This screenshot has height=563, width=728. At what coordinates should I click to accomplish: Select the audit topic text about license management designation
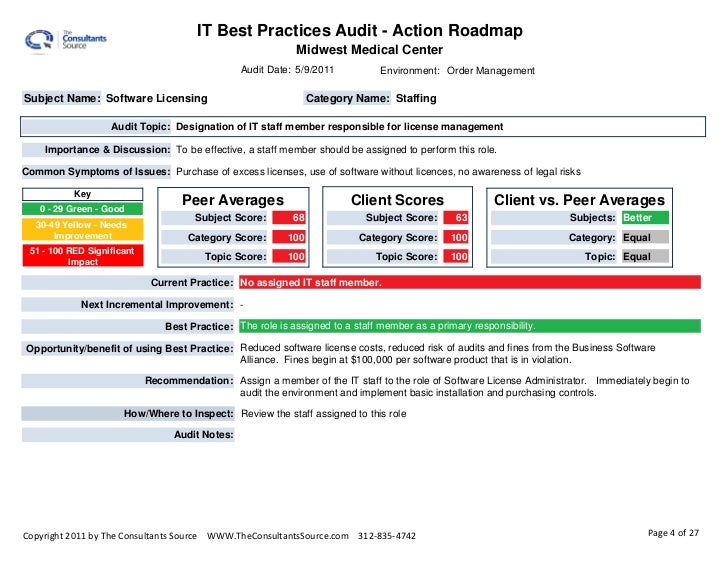point(339,127)
